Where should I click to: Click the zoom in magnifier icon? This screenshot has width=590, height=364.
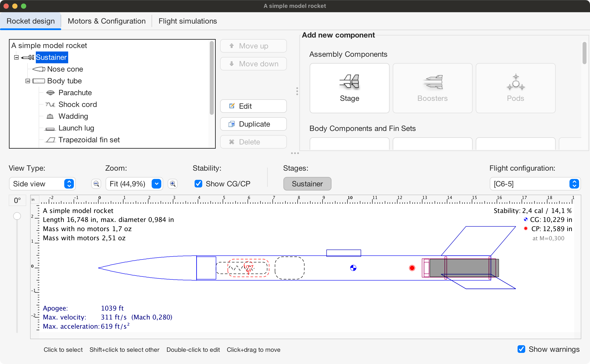[x=173, y=184]
